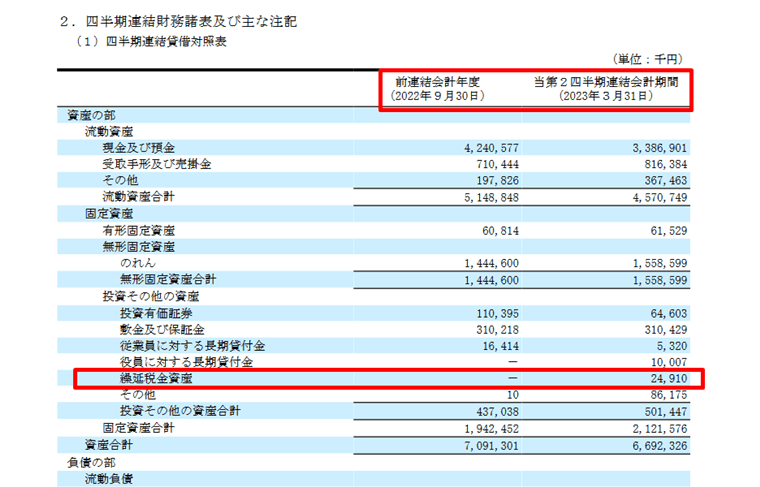Viewport: 760px width, 487px height.
Task: Click the 前連結会計年度 column header
Action: click(x=440, y=82)
